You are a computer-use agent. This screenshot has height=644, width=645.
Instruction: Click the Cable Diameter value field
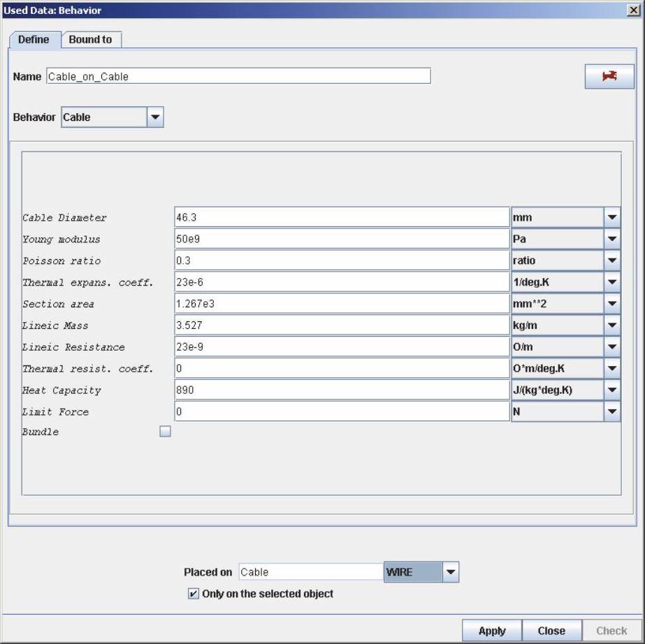tap(341, 217)
